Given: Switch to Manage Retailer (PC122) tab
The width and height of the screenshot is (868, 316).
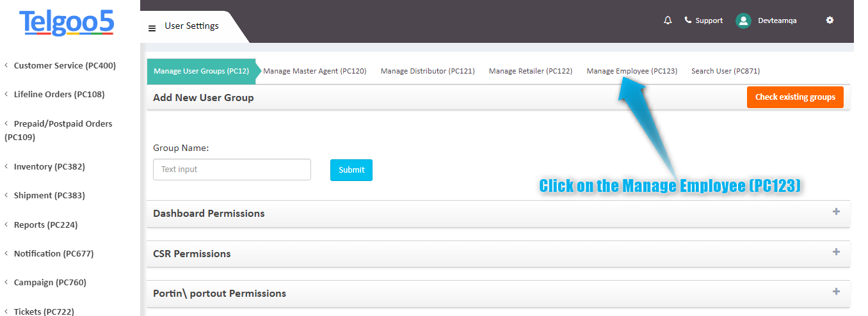Looking at the screenshot, I should click(x=531, y=71).
